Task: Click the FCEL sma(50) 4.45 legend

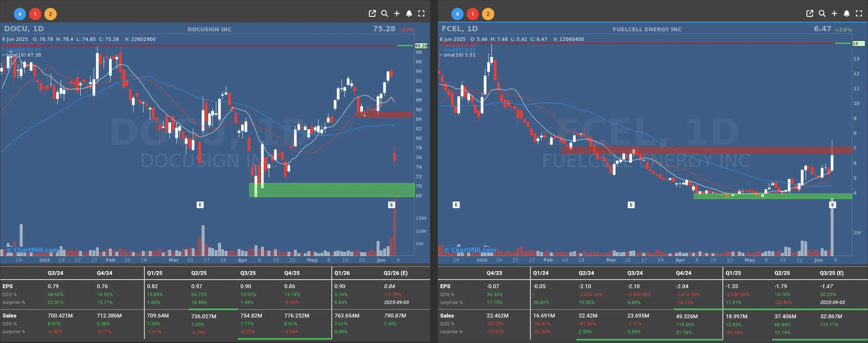Action: coord(458,50)
